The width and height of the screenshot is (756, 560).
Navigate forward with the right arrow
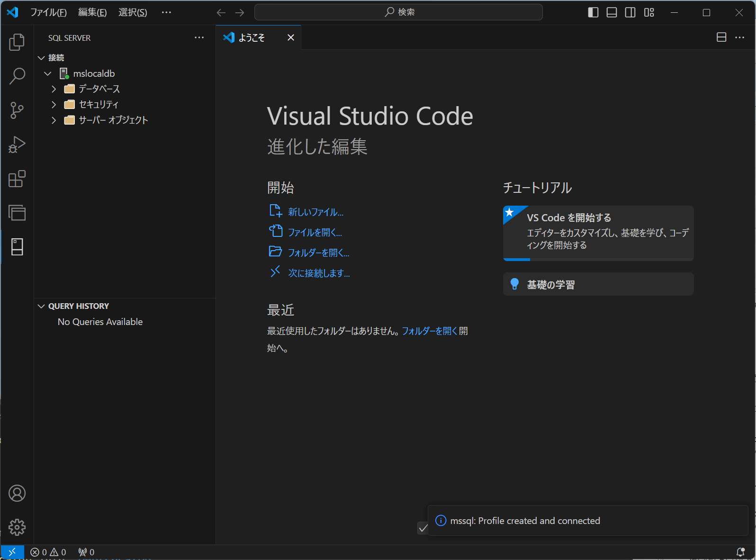(240, 12)
